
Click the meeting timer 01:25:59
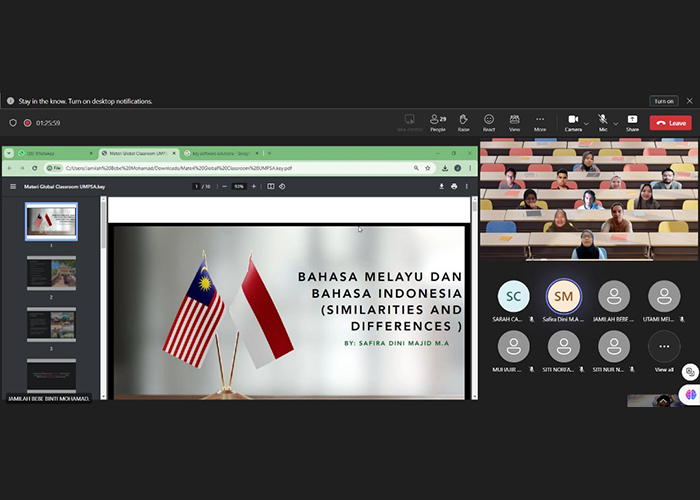[48, 123]
